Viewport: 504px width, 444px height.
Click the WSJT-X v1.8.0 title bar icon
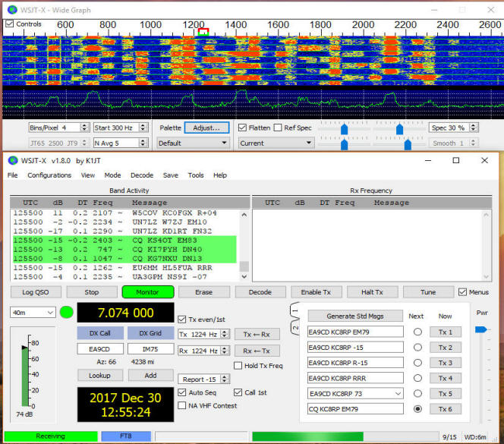(x=13, y=160)
